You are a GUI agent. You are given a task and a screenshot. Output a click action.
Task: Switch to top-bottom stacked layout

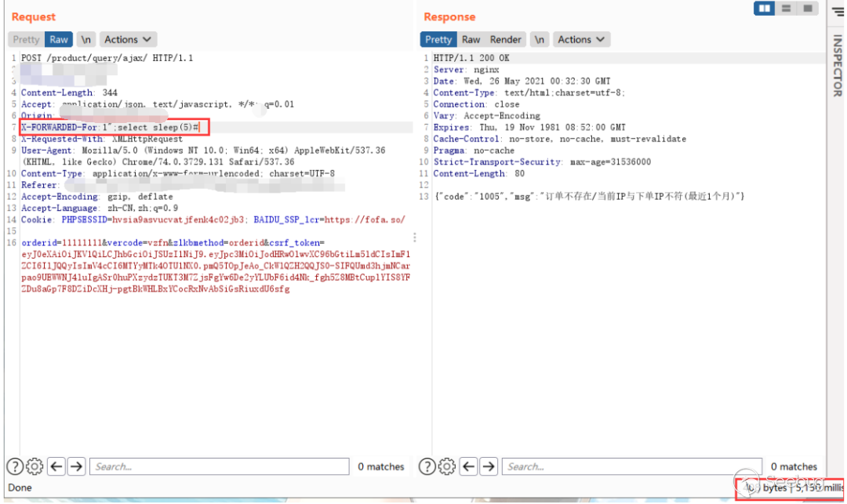[x=787, y=8]
